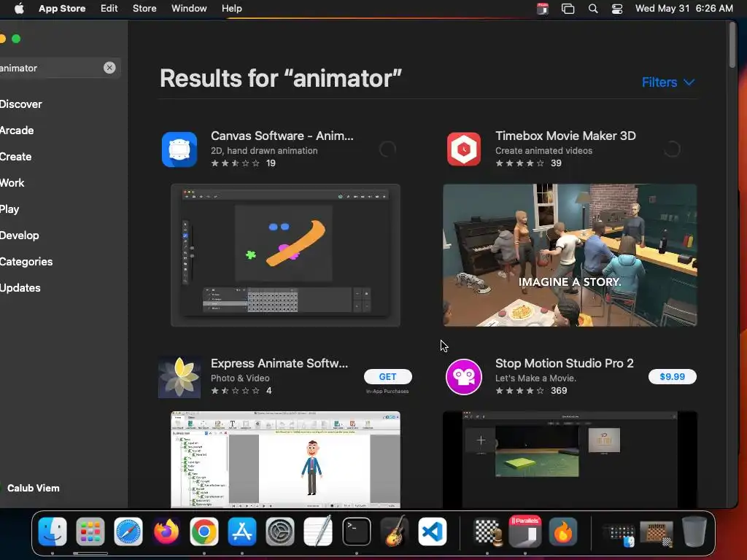Open the minimized Launchpad window in Dock
747x560 pixels.
tap(619, 534)
